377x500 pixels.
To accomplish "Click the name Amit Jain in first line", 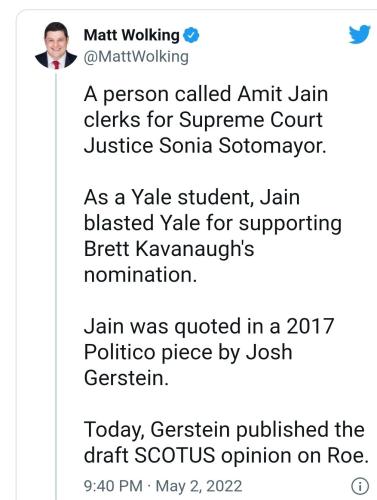I will pos(283,94).
